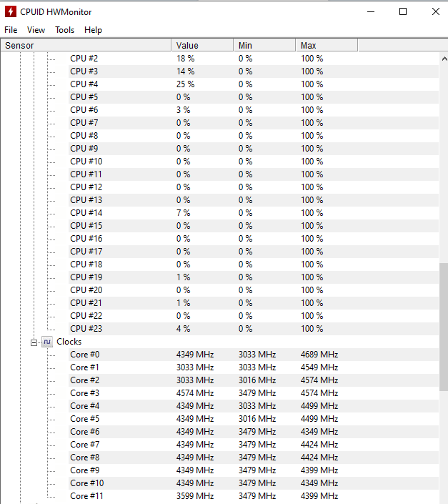Select the Core #10 clock row
Screen dimensions: 448x504
[254, 483]
